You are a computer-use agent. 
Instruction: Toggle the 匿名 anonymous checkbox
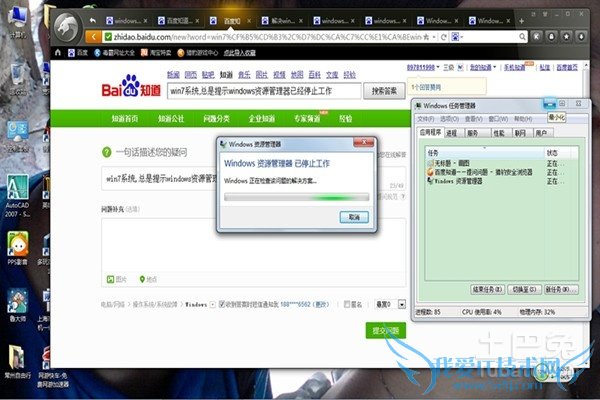[347, 304]
